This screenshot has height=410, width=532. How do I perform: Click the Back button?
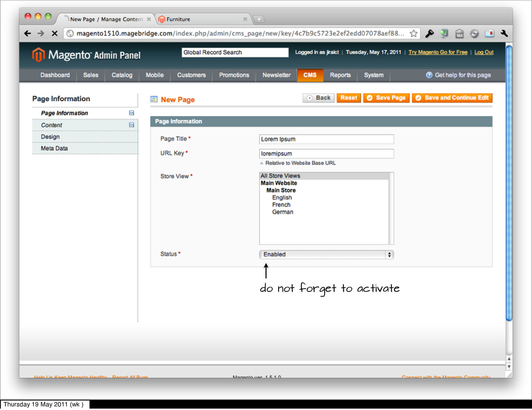319,98
